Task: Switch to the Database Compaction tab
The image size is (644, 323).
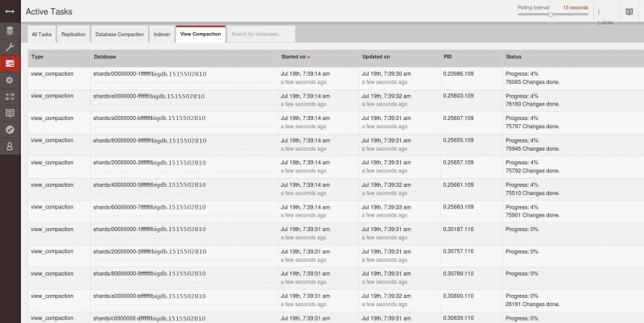Action: coord(119,35)
